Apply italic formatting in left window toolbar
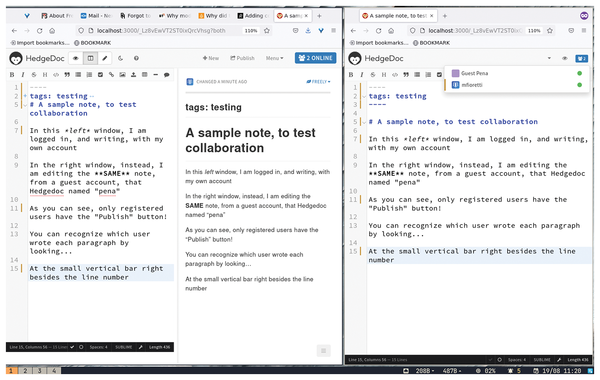The image size is (600, 380). [23, 75]
